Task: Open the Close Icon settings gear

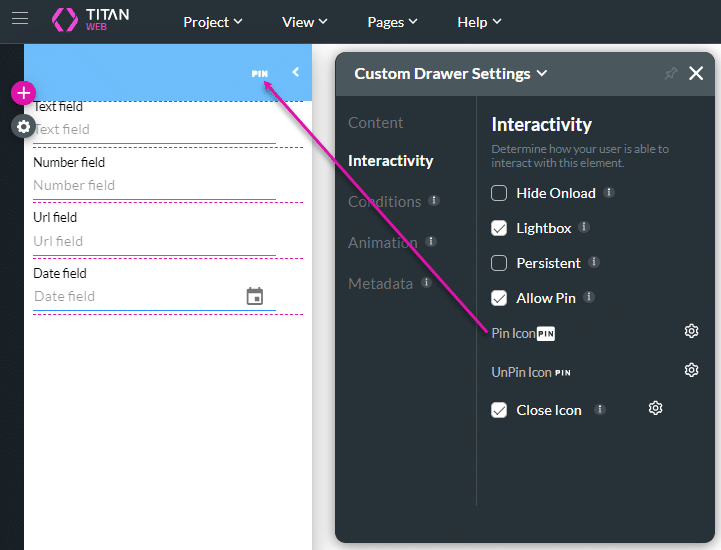Action: [655, 408]
